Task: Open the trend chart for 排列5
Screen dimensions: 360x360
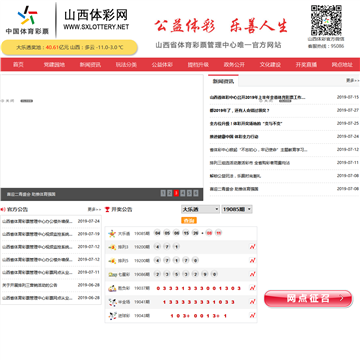Action: pos(252,261)
